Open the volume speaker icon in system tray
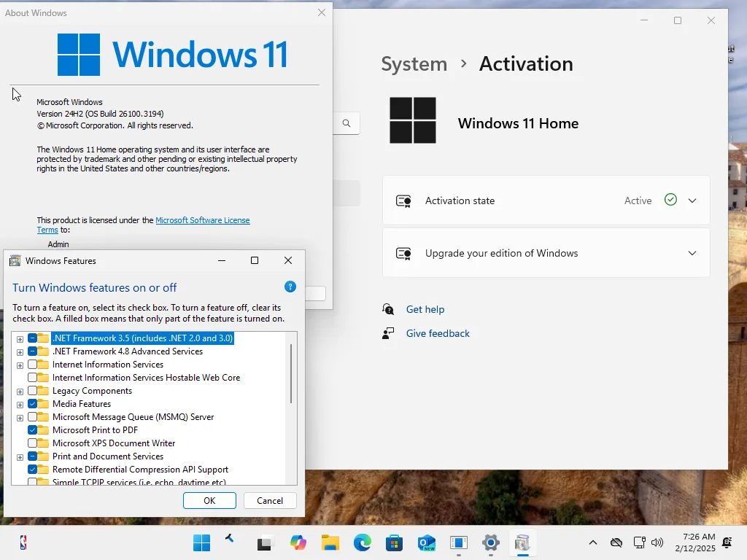The image size is (747, 560). point(657,542)
